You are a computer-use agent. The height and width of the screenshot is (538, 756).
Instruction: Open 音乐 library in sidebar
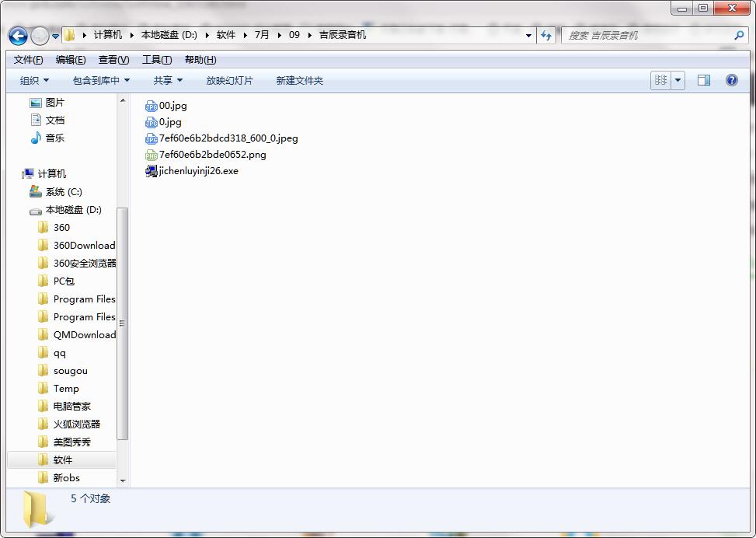[47, 138]
